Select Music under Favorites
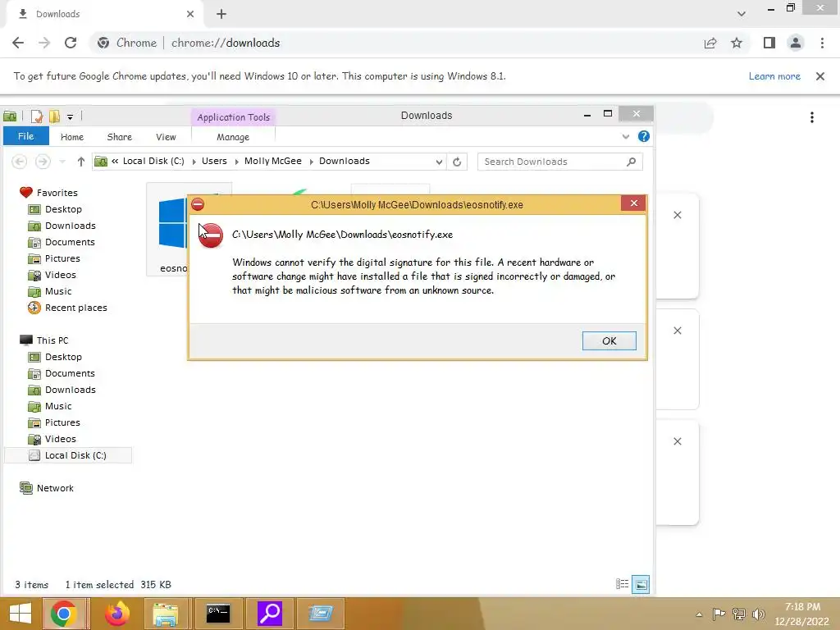The width and height of the screenshot is (840, 630). [x=58, y=291]
